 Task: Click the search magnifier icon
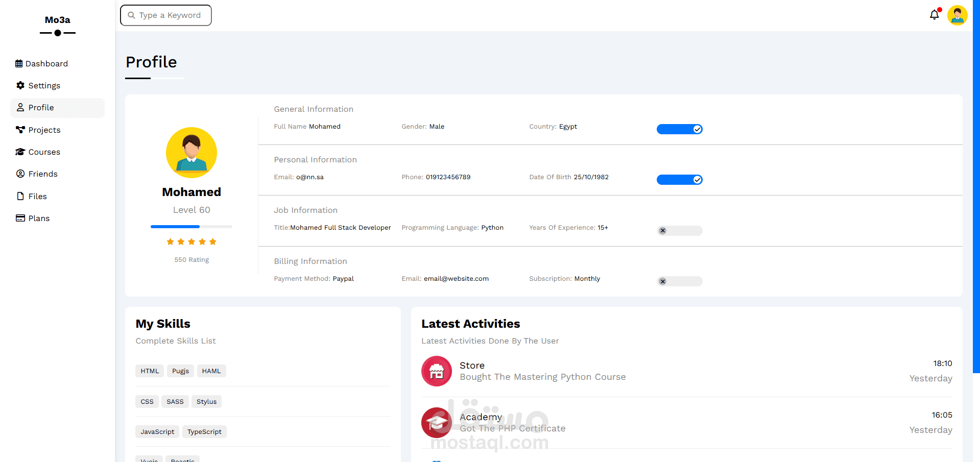point(131,15)
